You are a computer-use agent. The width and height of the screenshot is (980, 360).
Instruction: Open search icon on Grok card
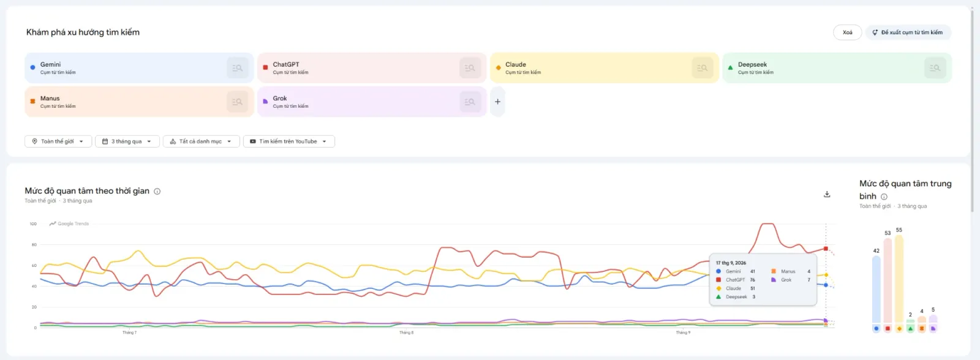point(470,102)
